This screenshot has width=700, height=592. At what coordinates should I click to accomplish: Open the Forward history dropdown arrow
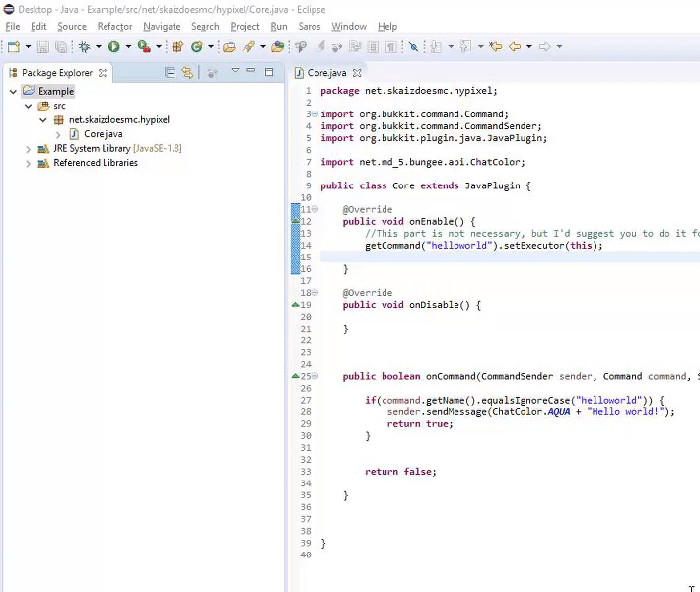[x=559, y=47]
